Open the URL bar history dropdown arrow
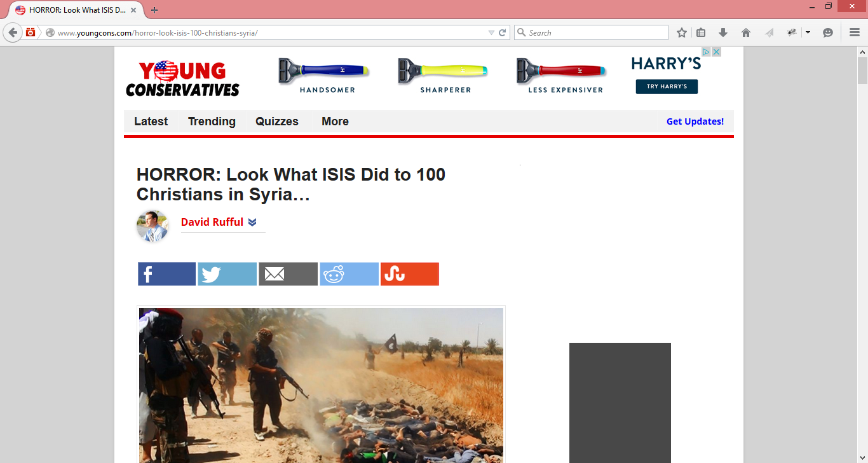 491,32
